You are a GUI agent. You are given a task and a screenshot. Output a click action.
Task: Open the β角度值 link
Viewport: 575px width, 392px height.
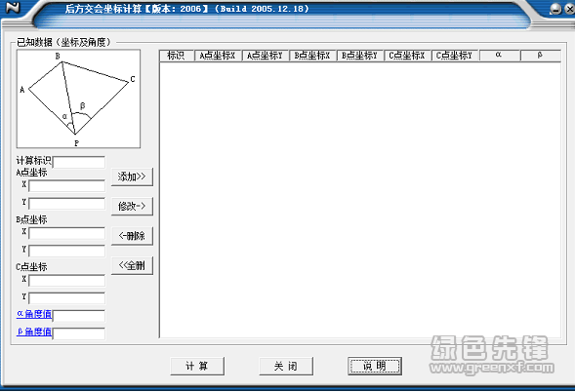[x=34, y=332]
